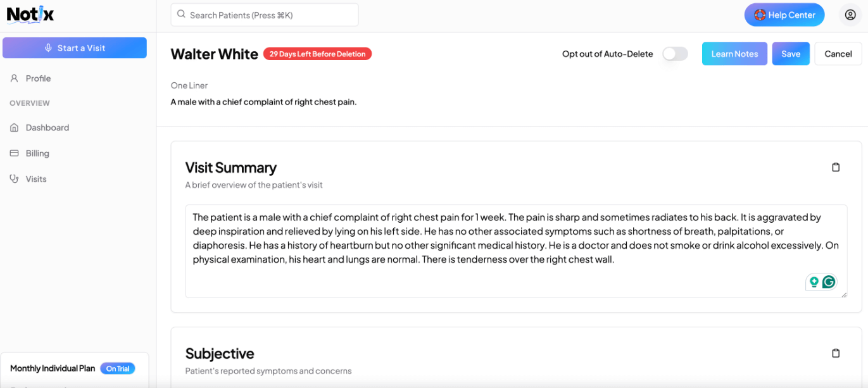Open the Help Center
Viewport: 868px width, 388px height.
tap(784, 14)
